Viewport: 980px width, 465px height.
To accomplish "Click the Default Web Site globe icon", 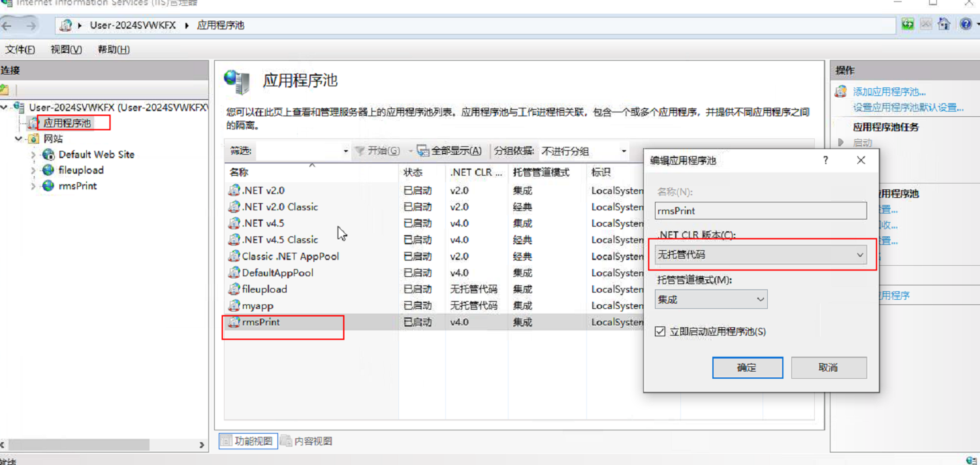I will (x=48, y=155).
